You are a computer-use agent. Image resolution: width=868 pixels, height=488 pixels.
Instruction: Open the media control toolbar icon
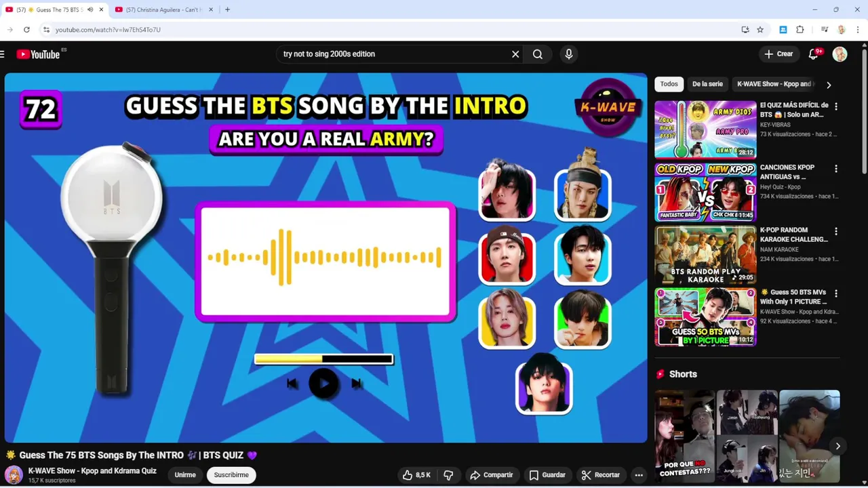tap(824, 30)
